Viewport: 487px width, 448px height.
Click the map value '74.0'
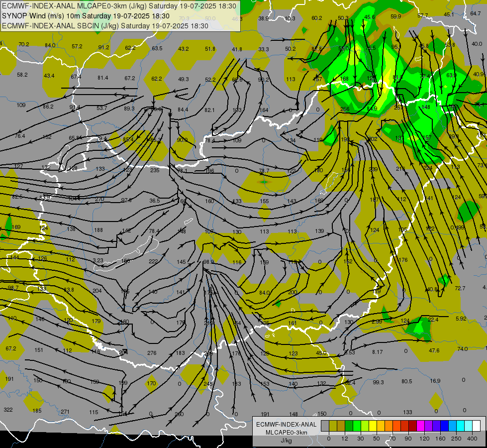coord(463,349)
